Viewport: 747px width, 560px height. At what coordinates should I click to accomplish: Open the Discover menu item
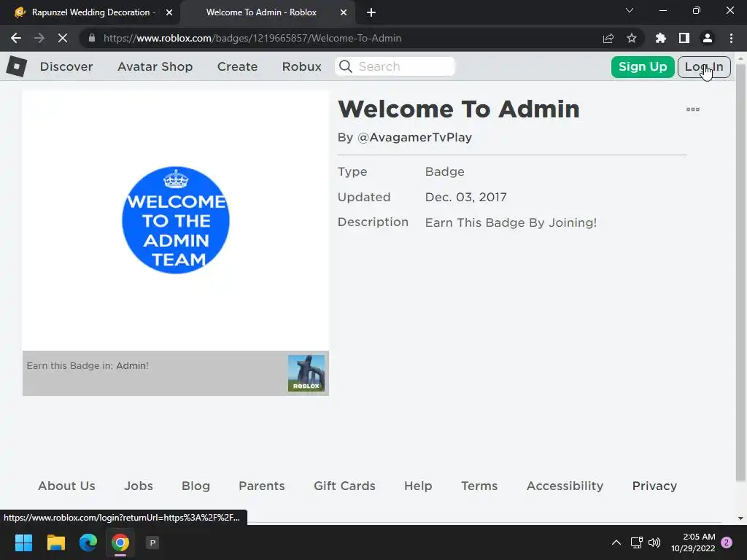click(x=66, y=66)
